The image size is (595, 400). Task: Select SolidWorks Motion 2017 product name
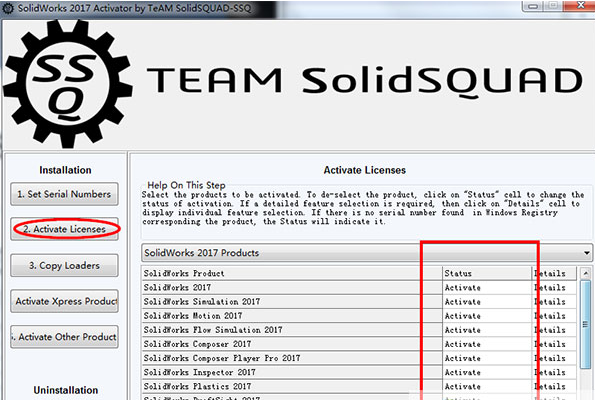pos(292,316)
